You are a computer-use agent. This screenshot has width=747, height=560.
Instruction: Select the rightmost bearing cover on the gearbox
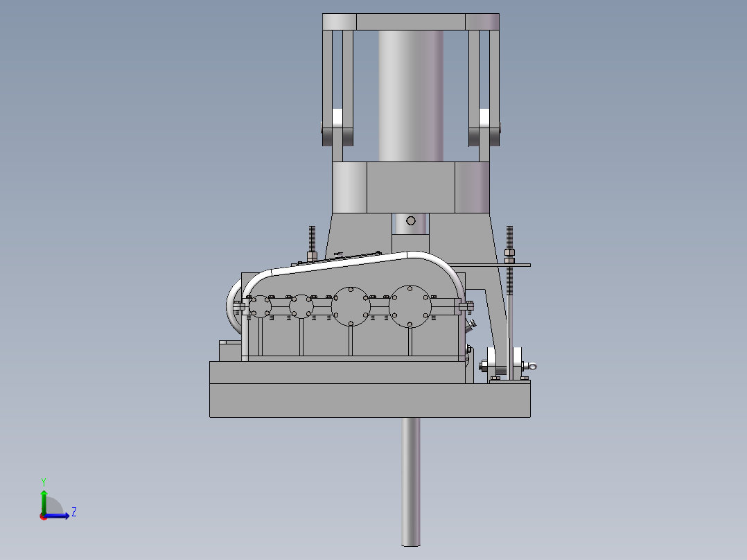pyautogui.click(x=410, y=306)
